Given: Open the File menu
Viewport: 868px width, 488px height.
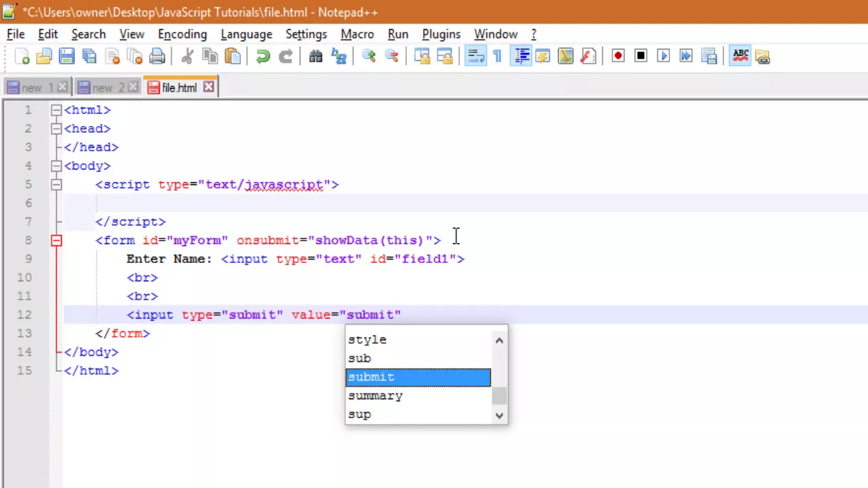Looking at the screenshot, I should (x=16, y=34).
